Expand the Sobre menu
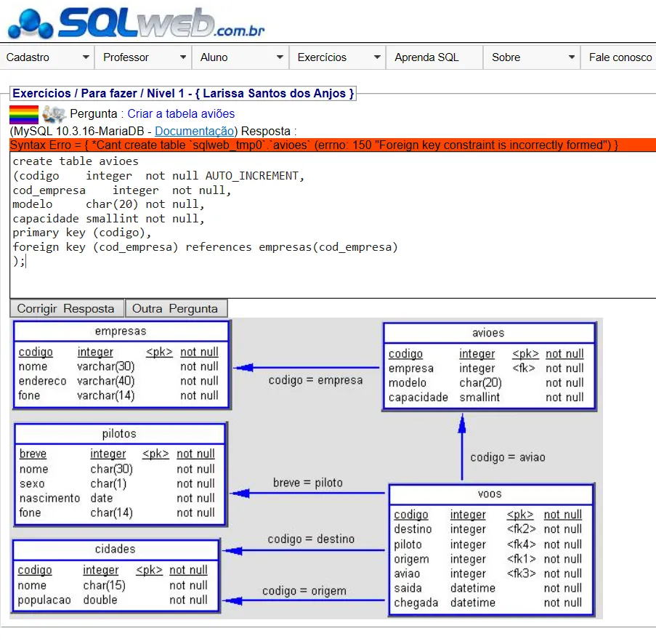The height and width of the screenshot is (644, 656). pyautogui.click(x=532, y=57)
